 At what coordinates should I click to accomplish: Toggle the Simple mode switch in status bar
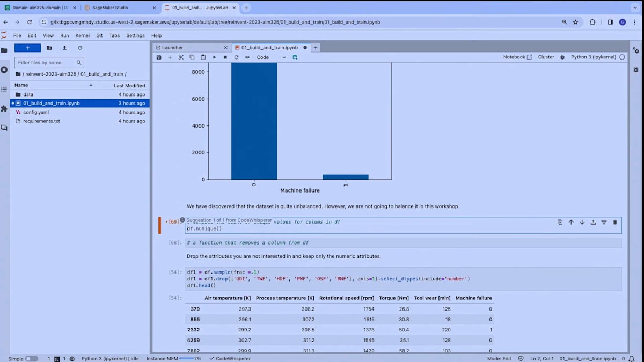coord(31,358)
